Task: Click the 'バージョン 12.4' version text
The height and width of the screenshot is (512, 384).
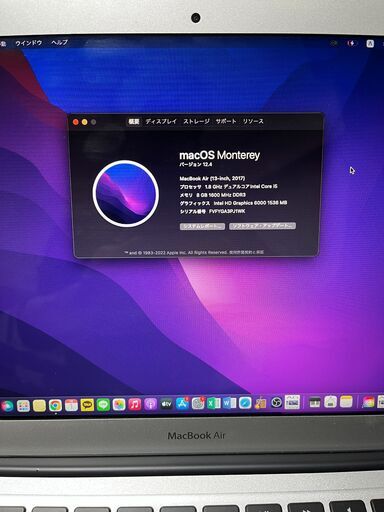Action: pos(196,165)
